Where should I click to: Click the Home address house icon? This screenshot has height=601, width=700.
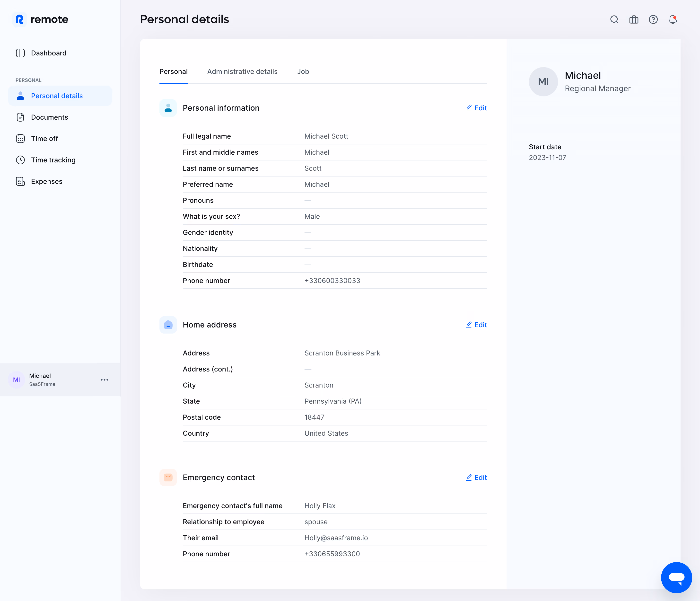pyautogui.click(x=168, y=325)
